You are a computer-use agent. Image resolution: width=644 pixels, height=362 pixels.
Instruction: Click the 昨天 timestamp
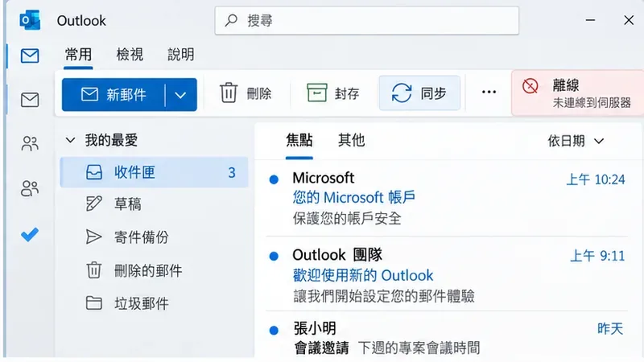pyautogui.click(x=610, y=329)
